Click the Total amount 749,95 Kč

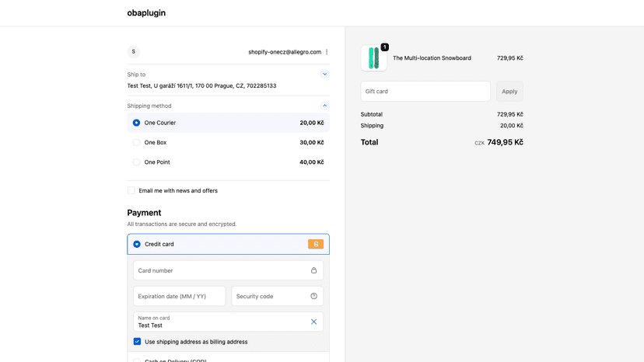506,142
